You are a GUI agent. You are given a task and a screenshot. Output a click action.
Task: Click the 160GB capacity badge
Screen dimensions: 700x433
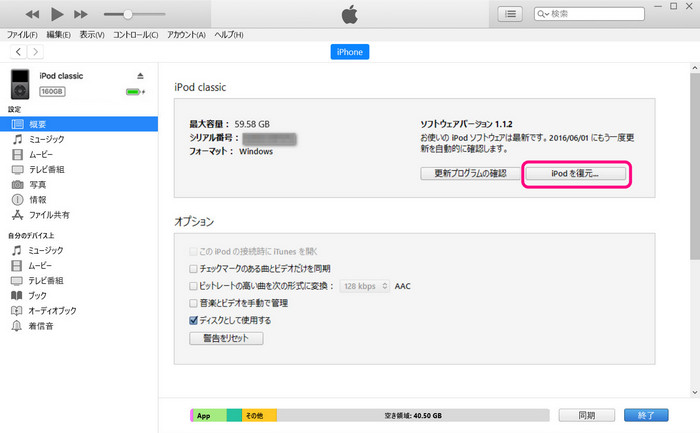[52, 92]
